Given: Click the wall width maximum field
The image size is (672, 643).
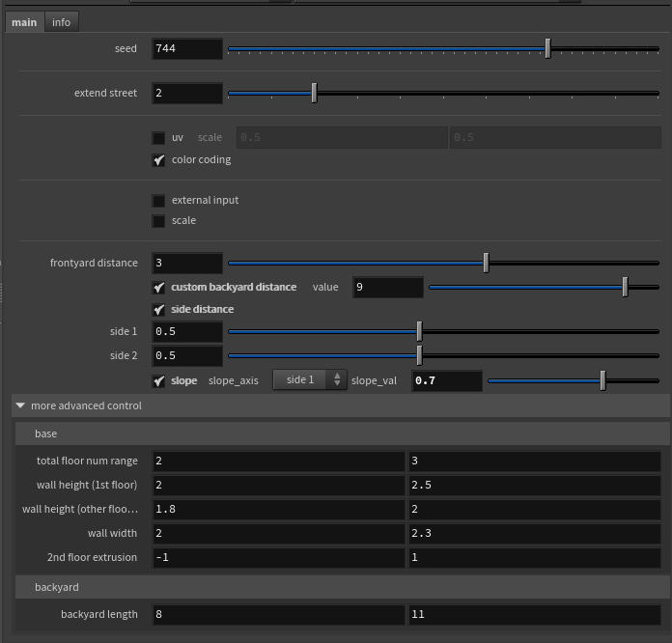Looking at the screenshot, I should pyautogui.click(x=535, y=533).
